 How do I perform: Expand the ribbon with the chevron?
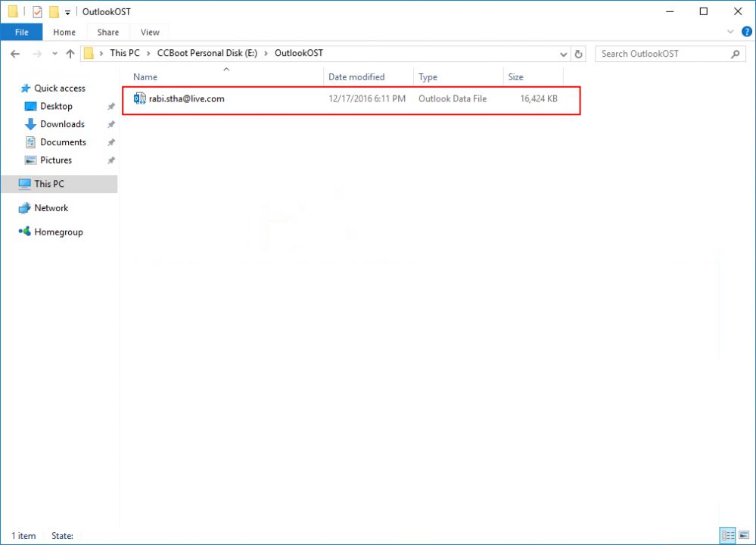[730, 32]
